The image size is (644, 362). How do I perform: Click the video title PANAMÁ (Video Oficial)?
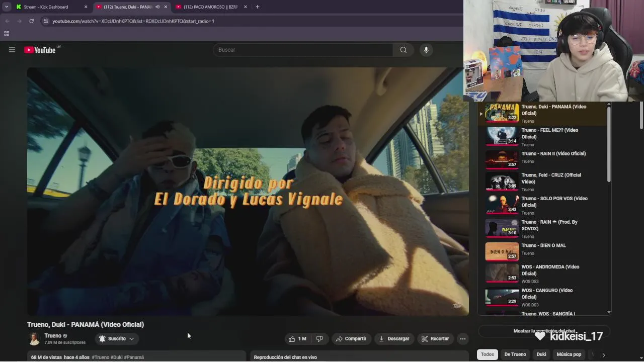pyautogui.click(x=86, y=324)
